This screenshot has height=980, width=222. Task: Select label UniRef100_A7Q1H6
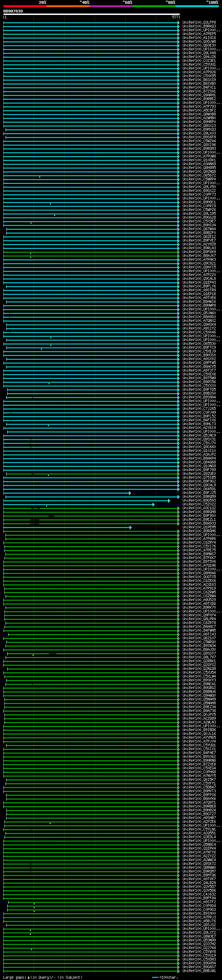199,565
